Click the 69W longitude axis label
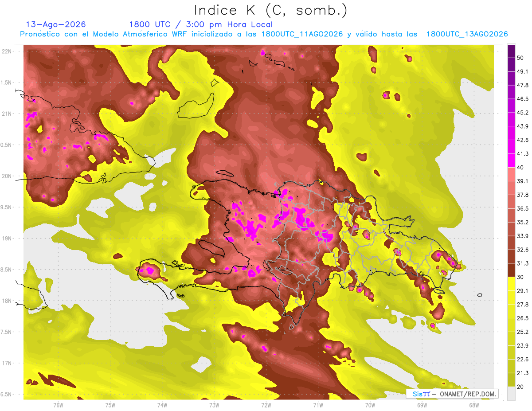 click(422, 405)
